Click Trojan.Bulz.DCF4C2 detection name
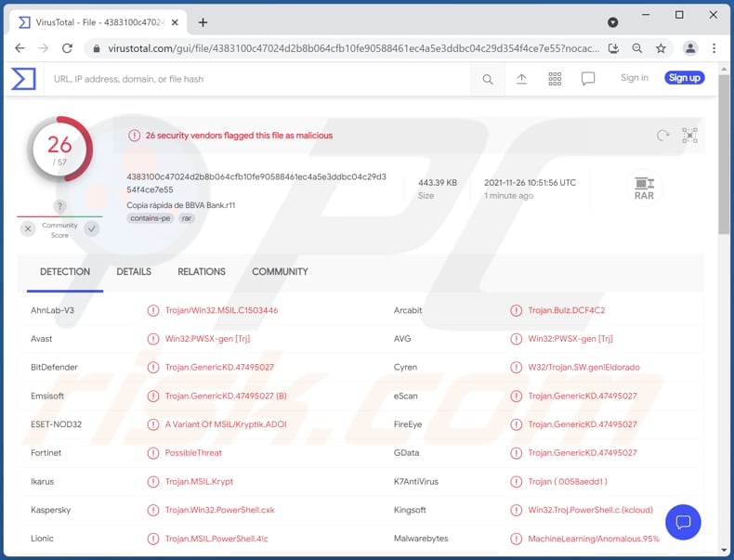Screen dimensions: 734x560 pos(567,310)
